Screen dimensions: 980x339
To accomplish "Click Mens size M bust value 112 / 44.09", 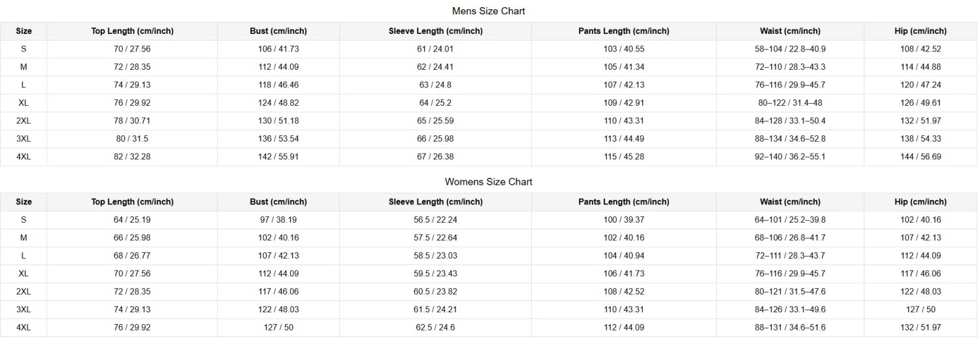I will tap(278, 67).
